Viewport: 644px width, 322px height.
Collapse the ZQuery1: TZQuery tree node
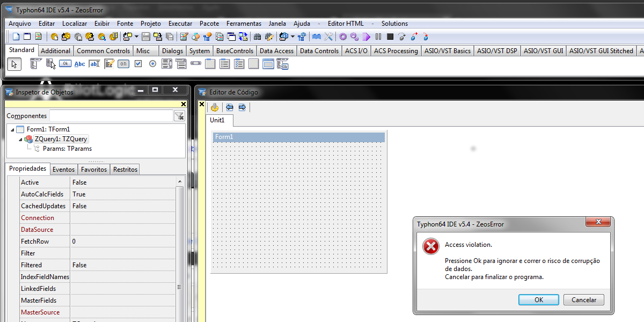[x=20, y=140]
